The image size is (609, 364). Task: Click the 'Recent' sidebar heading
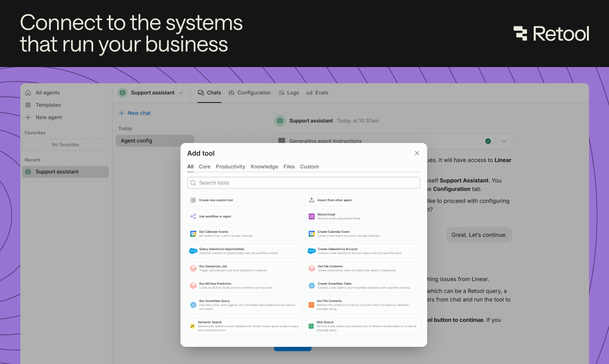click(33, 160)
